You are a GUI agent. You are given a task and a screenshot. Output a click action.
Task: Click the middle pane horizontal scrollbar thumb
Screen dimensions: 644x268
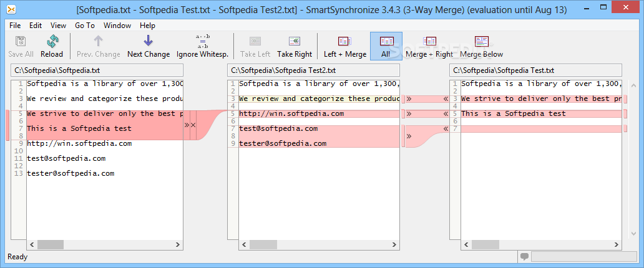[263, 244]
